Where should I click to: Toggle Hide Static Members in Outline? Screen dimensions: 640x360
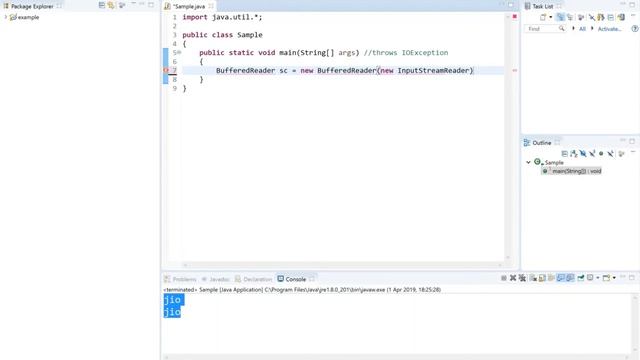[x=592, y=154]
